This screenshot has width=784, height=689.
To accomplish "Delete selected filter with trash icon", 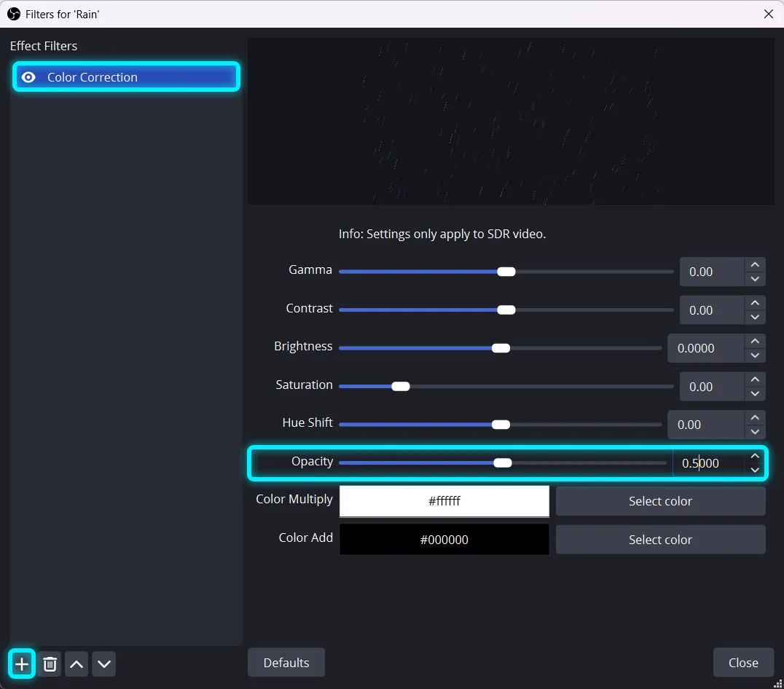I will [x=50, y=664].
